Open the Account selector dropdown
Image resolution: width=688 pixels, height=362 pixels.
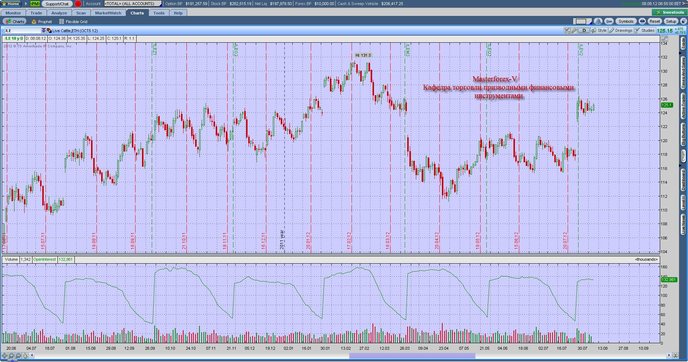tap(133, 4)
